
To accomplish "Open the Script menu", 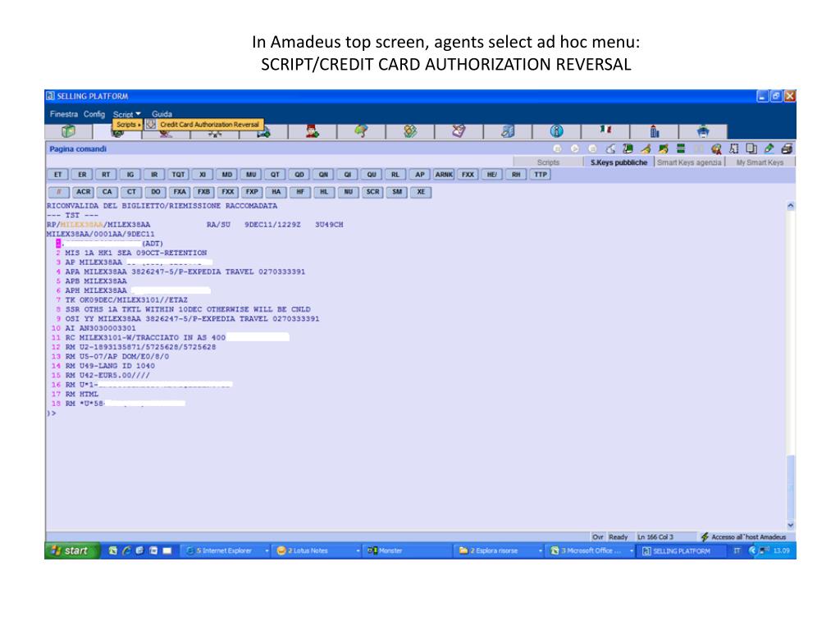I will pos(126,114).
